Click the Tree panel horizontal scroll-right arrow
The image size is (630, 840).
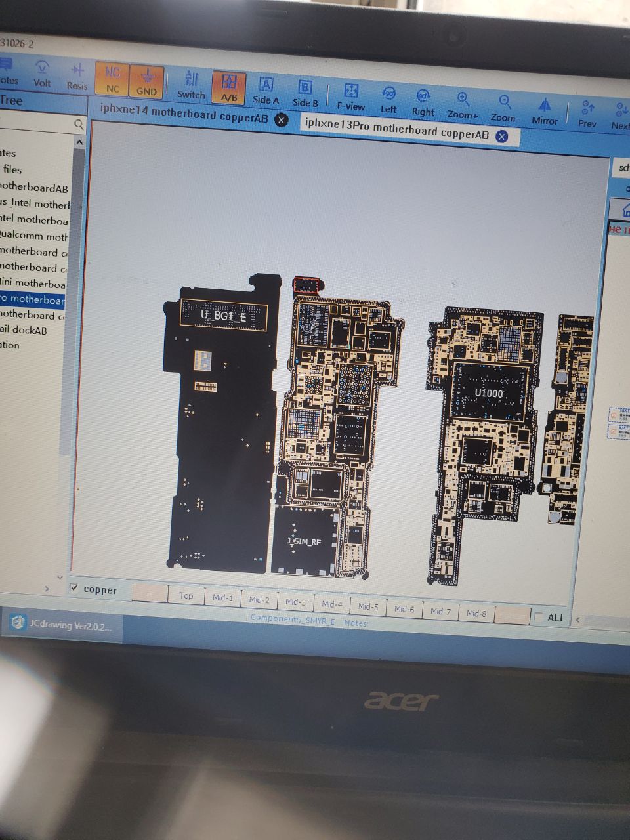point(47,589)
